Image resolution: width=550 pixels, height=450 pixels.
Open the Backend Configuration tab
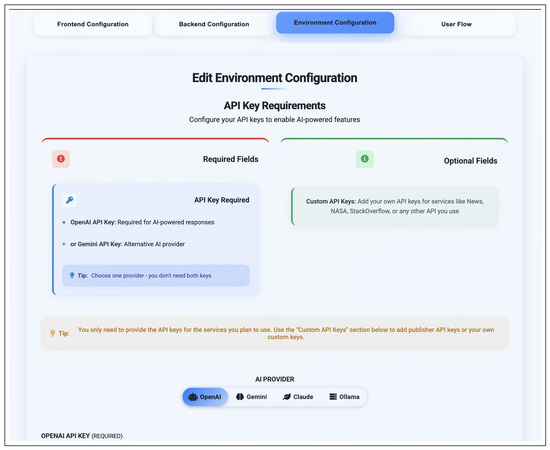click(x=214, y=24)
